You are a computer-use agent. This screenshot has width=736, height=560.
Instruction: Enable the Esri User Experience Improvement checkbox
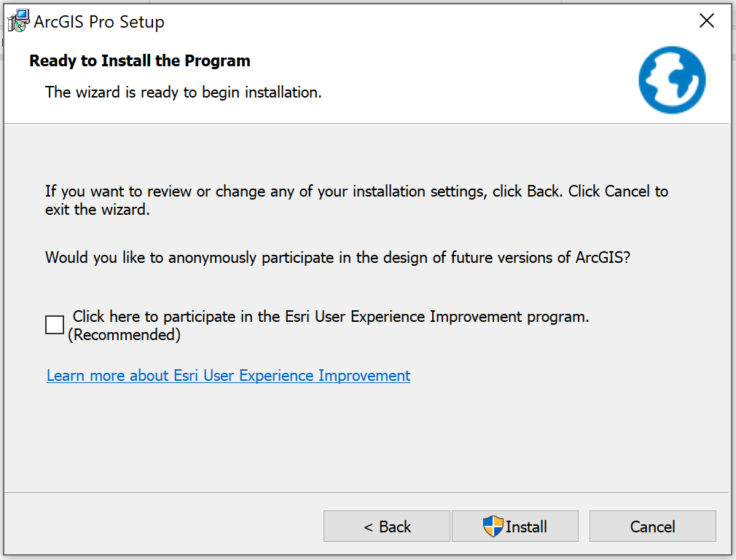point(55,325)
